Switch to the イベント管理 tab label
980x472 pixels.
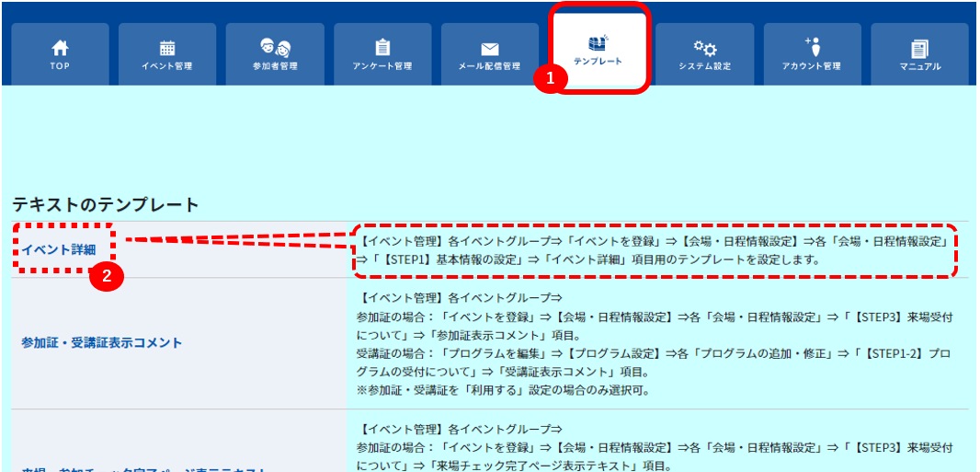[x=167, y=66]
